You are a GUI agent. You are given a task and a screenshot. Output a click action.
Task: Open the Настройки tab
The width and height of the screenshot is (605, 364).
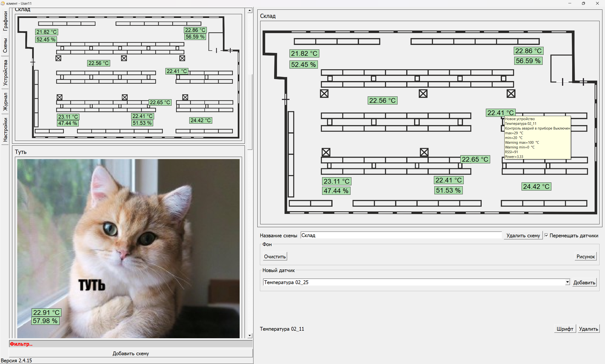tap(5, 130)
